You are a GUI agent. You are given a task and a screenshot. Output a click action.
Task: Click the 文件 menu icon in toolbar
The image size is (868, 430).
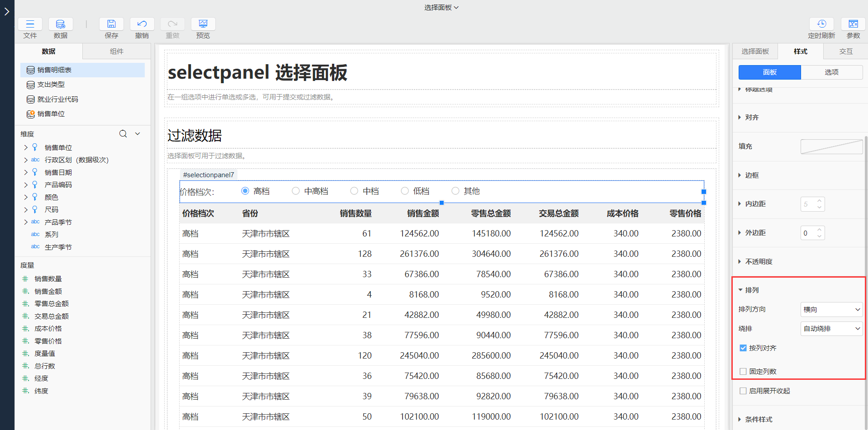click(30, 24)
